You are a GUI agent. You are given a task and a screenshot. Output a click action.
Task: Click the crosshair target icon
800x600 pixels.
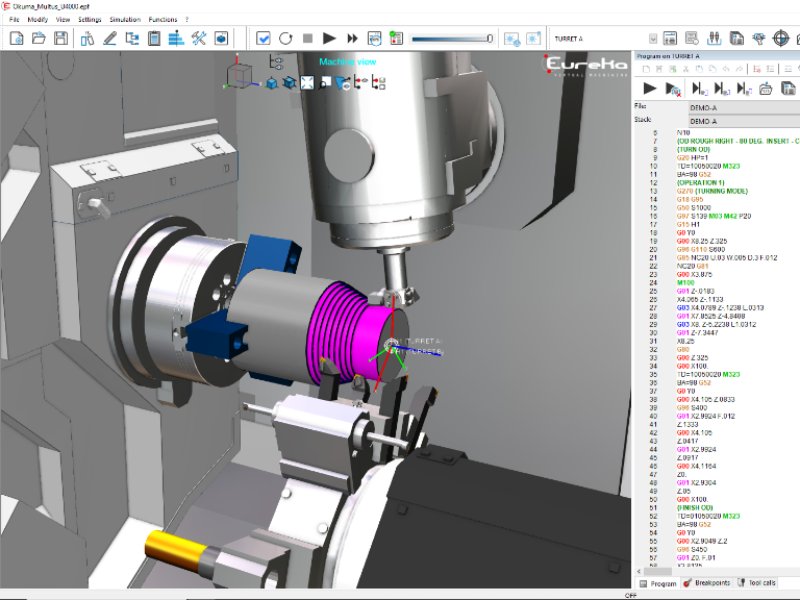coord(781,38)
